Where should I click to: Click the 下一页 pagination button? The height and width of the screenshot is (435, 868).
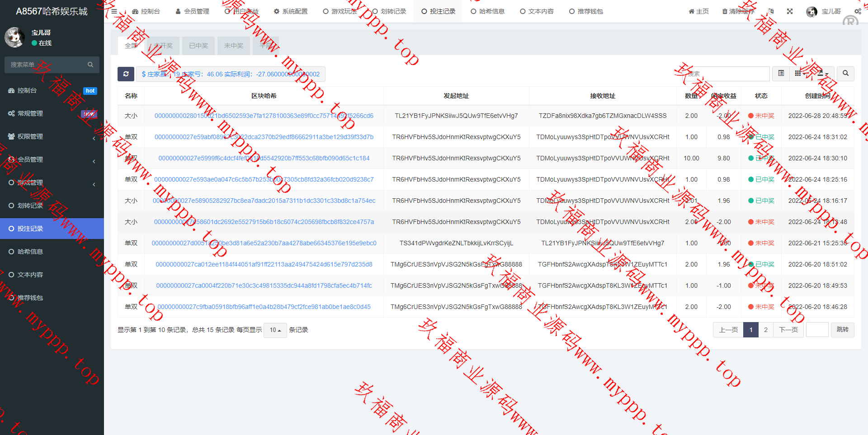point(788,330)
